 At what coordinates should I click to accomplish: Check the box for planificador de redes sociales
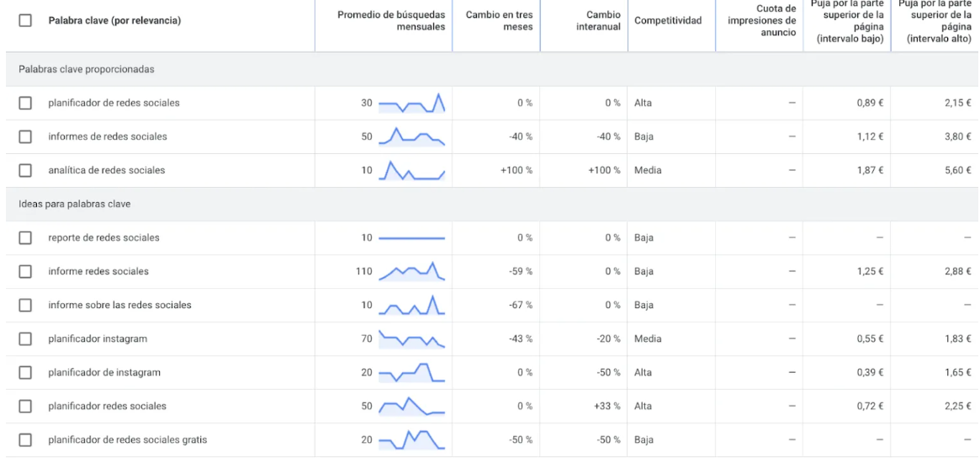(x=25, y=104)
